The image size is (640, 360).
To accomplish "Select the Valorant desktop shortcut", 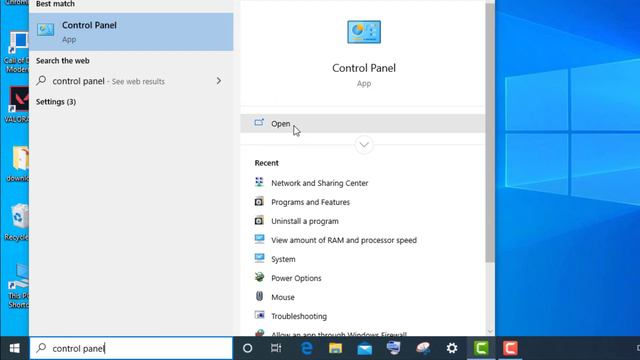I will point(16,105).
